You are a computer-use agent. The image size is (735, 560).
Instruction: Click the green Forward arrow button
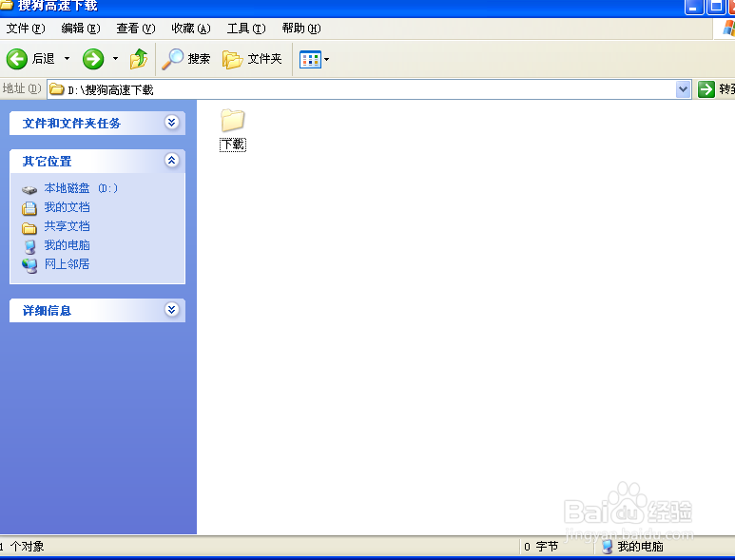[x=93, y=59]
